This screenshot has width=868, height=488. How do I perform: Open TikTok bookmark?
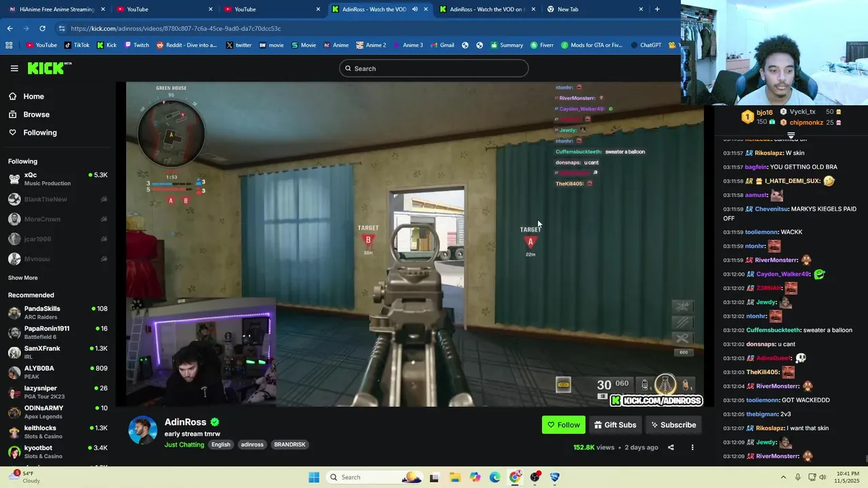77,45
